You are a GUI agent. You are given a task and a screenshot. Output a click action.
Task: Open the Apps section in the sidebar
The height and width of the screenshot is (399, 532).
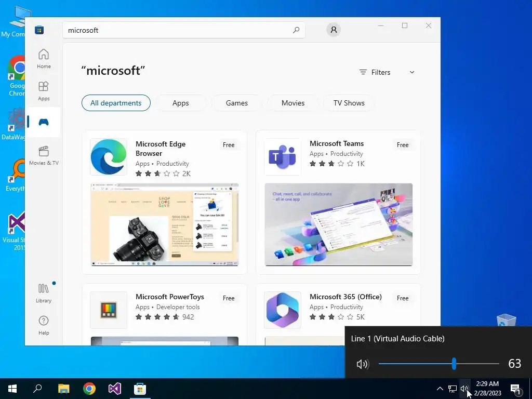[44, 91]
